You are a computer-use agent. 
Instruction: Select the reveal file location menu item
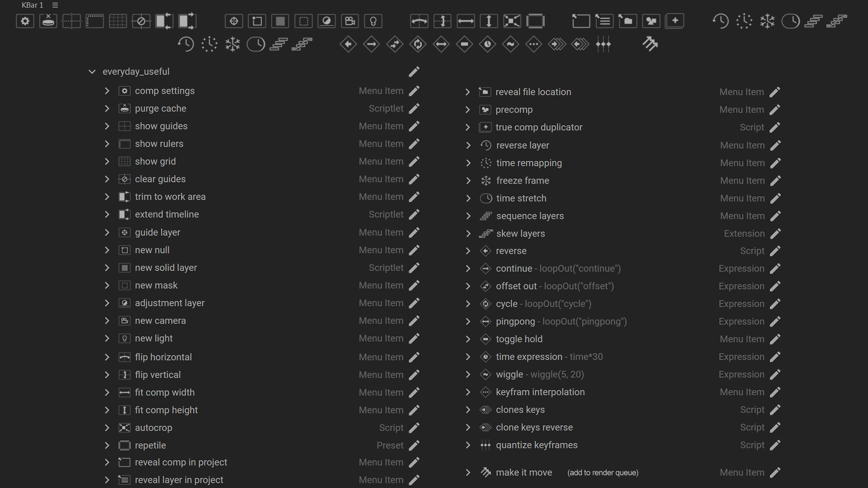tap(533, 92)
